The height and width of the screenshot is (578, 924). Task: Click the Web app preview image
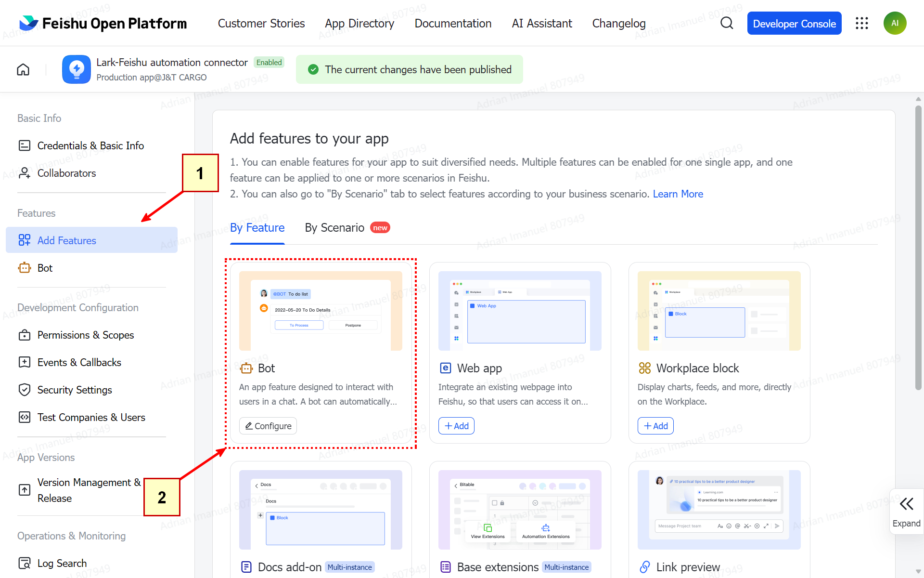click(520, 311)
